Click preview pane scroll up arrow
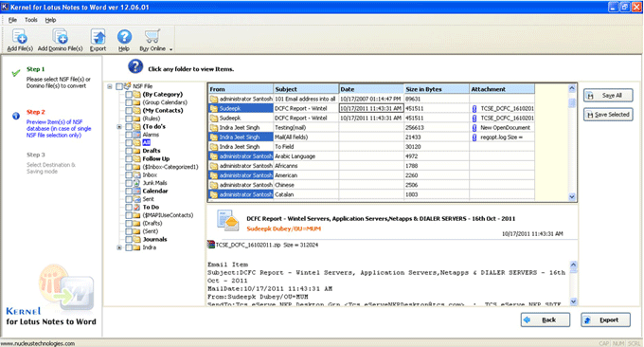644x347 pixels. [573, 265]
